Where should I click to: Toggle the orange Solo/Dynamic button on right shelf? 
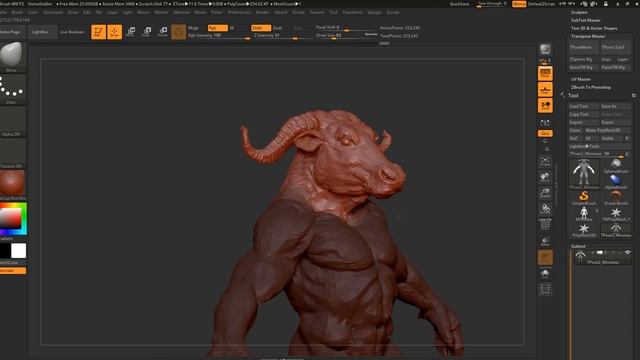pyautogui.click(x=545, y=258)
